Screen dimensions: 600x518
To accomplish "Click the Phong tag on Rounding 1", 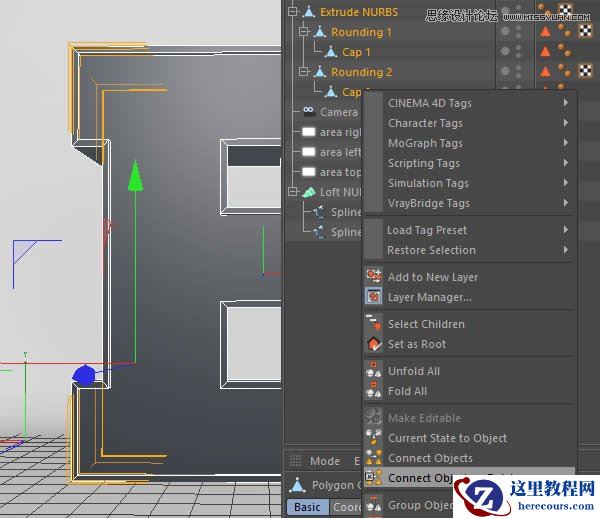I will click(x=564, y=31).
